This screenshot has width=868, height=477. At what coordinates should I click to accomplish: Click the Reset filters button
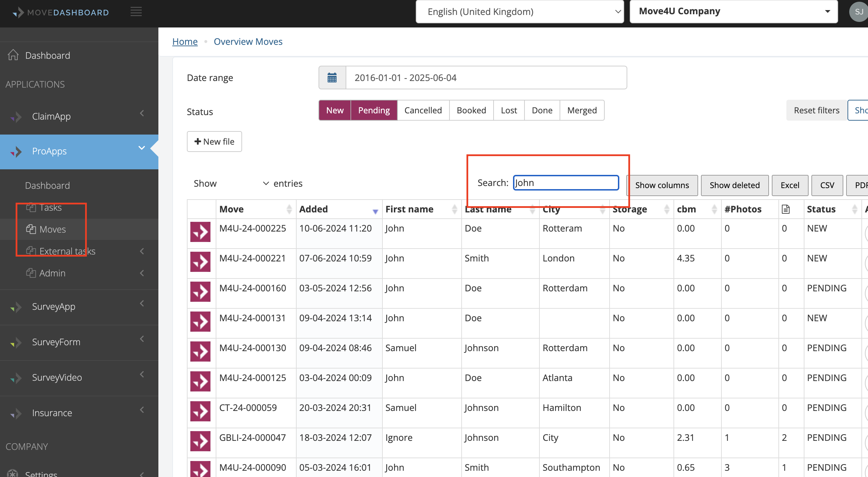(x=817, y=110)
